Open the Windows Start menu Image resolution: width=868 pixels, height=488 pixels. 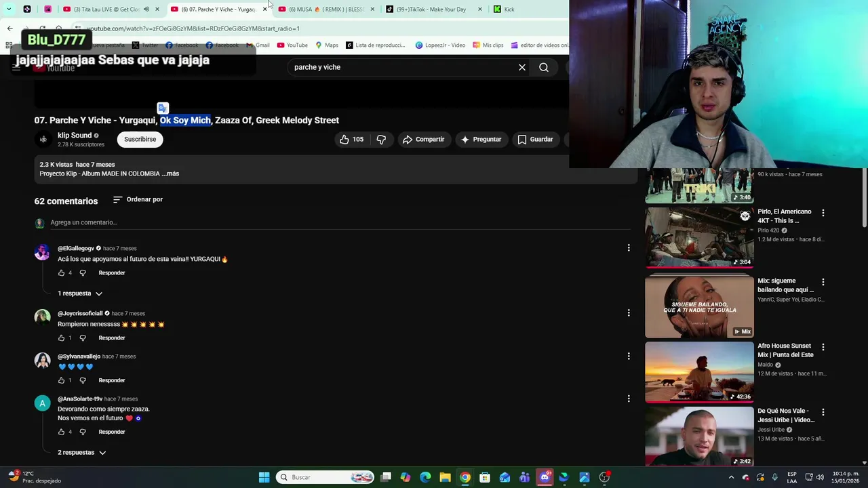264,477
